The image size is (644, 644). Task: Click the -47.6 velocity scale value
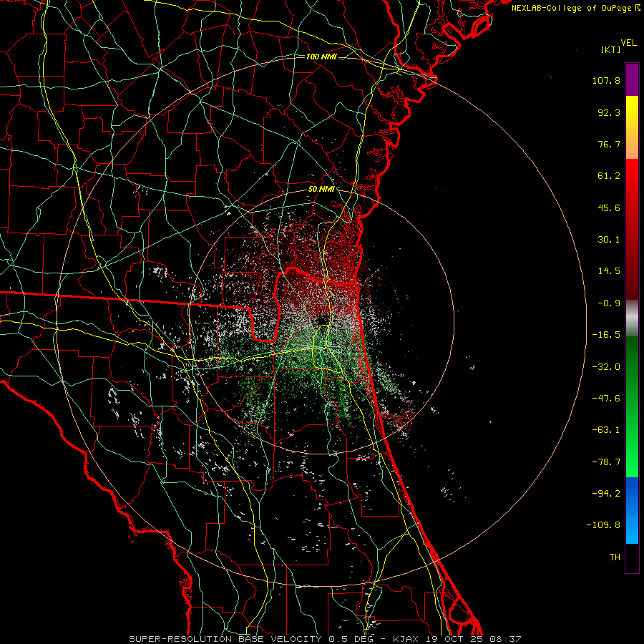point(606,399)
